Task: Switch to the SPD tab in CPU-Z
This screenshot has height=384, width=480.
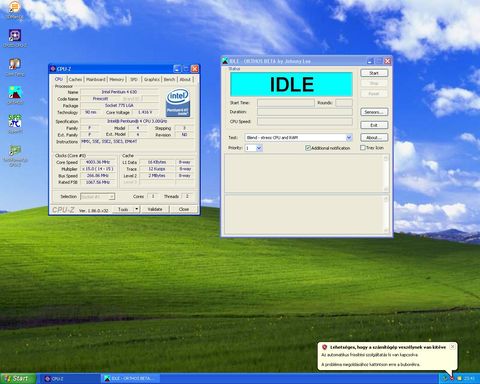Action: [134, 79]
